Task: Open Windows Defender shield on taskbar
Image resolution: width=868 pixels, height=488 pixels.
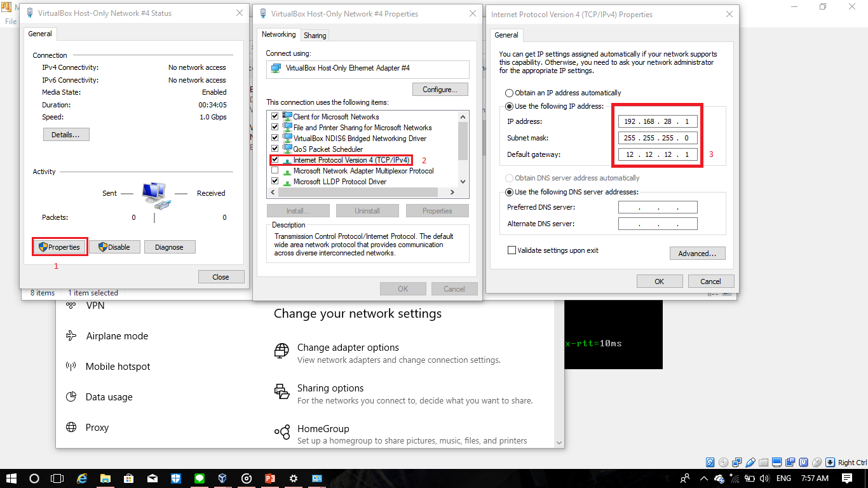Action: (x=176, y=478)
